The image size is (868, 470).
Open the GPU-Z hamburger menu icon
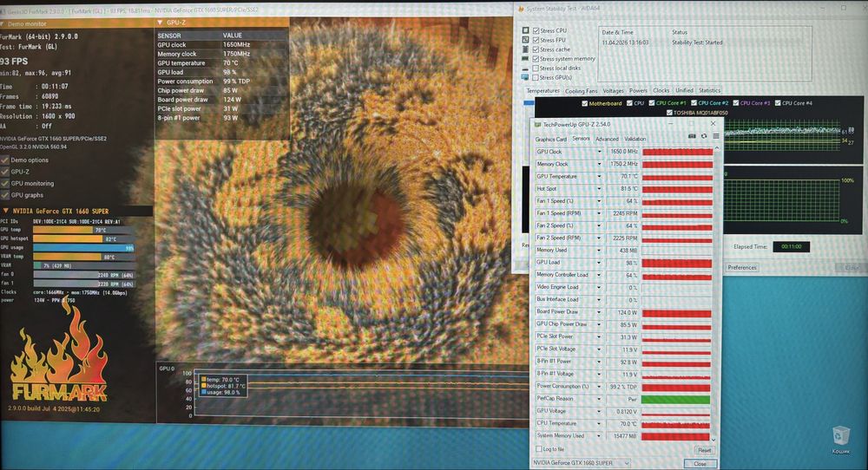716,136
